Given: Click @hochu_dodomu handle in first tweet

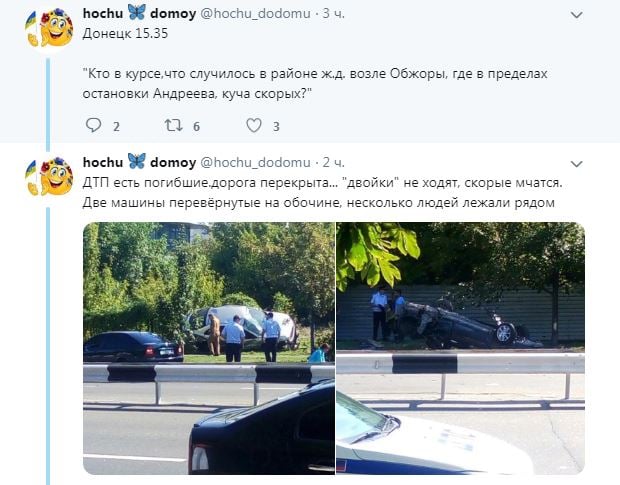Looking at the screenshot, I should click(x=255, y=13).
